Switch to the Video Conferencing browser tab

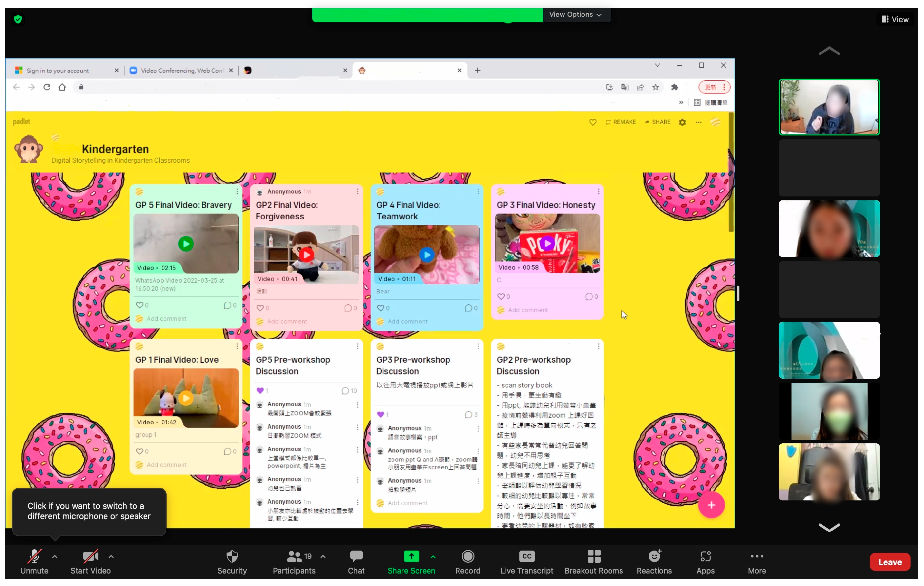click(x=181, y=71)
